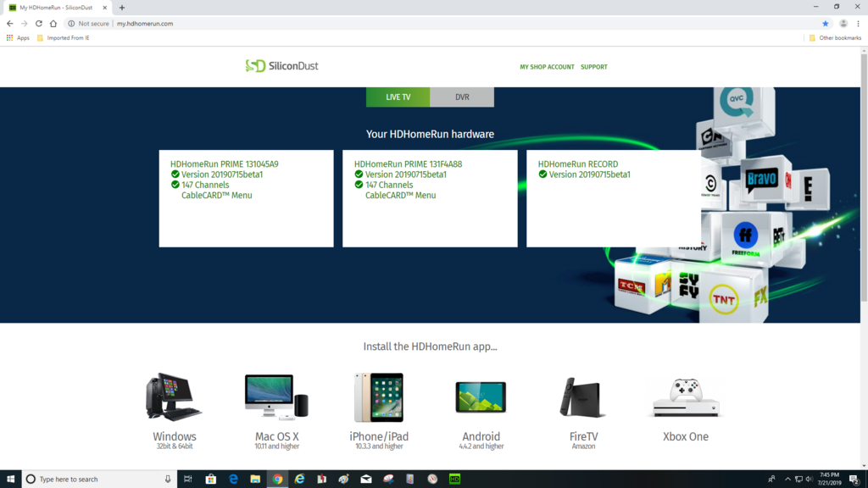Click the browser home icon
Image resolution: width=868 pixels, height=488 pixels.
[x=53, y=23]
